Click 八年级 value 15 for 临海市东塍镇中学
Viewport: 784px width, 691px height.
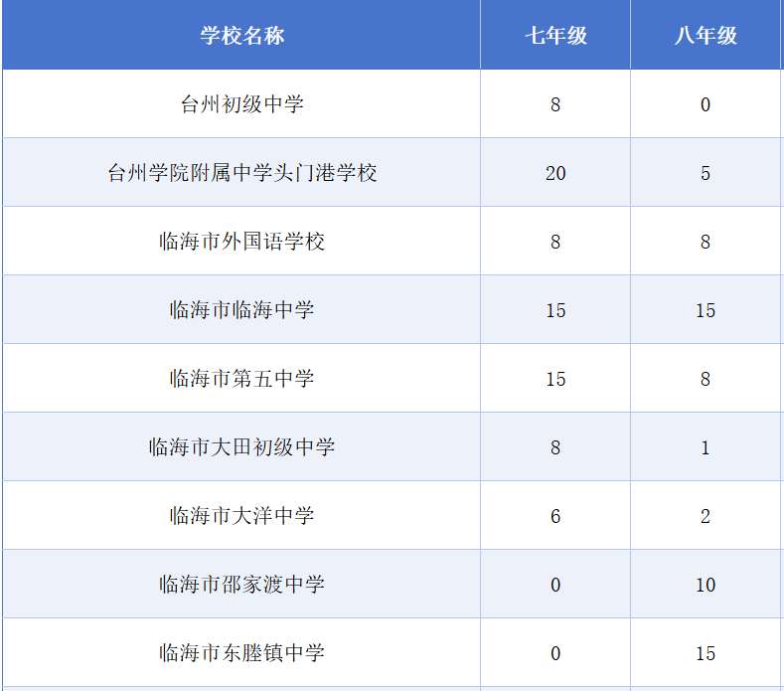click(706, 652)
